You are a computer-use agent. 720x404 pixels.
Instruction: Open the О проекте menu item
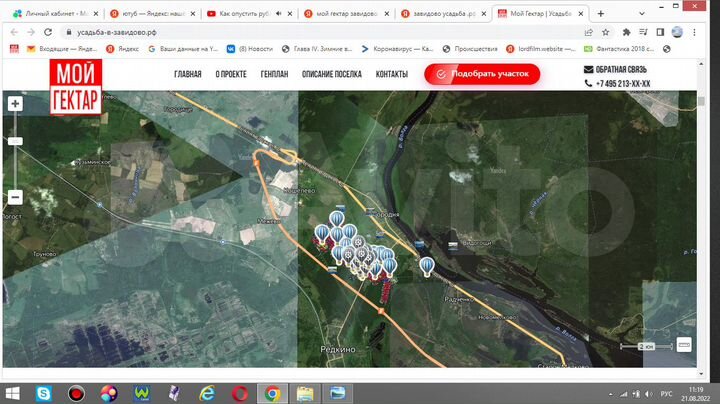tap(231, 74)
